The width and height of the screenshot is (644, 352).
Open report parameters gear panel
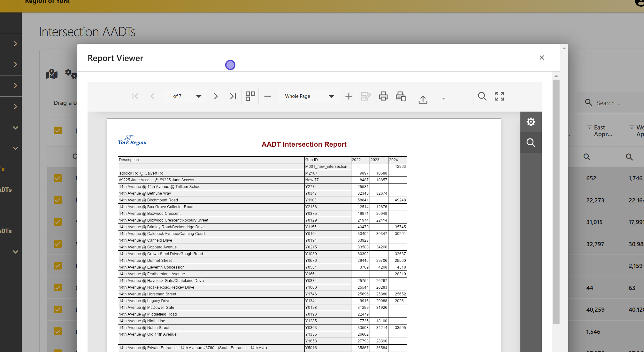(x=531, y=122)
